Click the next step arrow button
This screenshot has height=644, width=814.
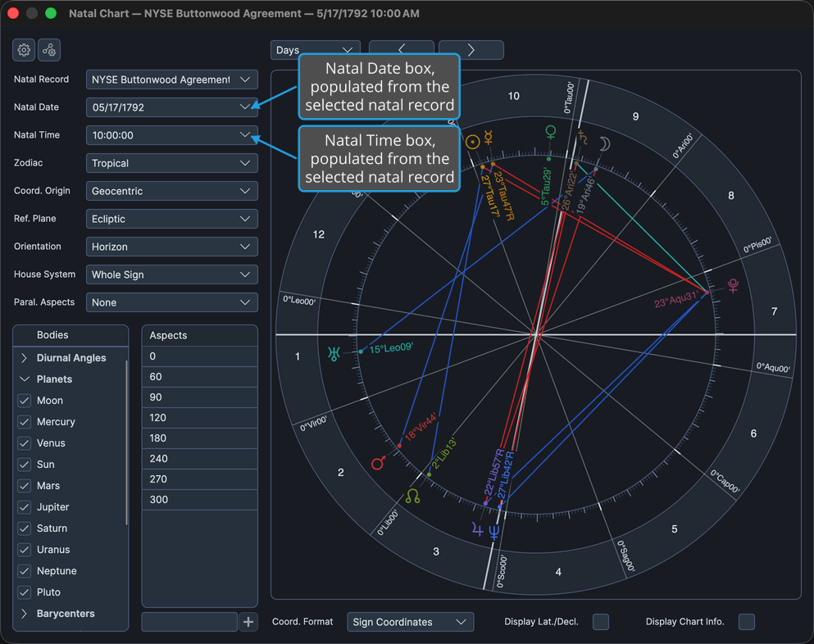click(471, 50)
